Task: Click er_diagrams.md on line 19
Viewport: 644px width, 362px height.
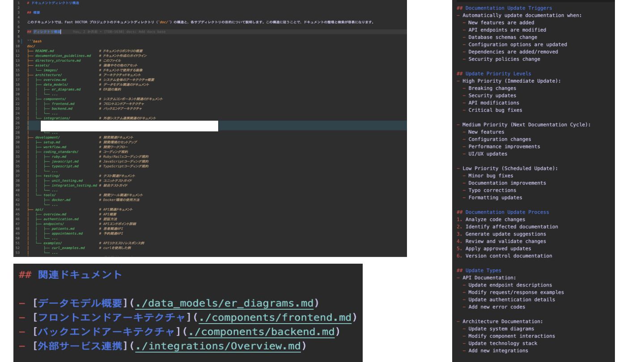Action: point(66,89)
